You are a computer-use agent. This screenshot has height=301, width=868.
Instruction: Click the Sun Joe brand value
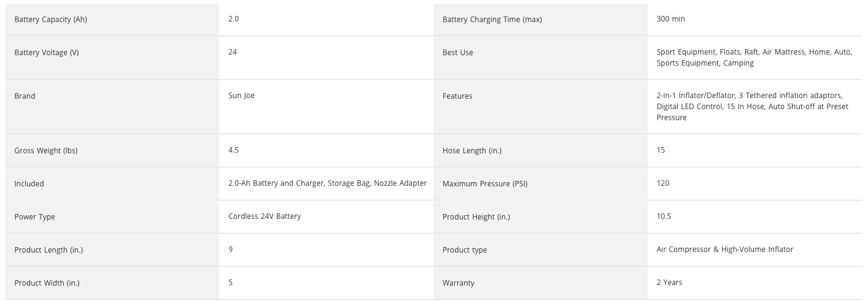click(x=241, y=96)
